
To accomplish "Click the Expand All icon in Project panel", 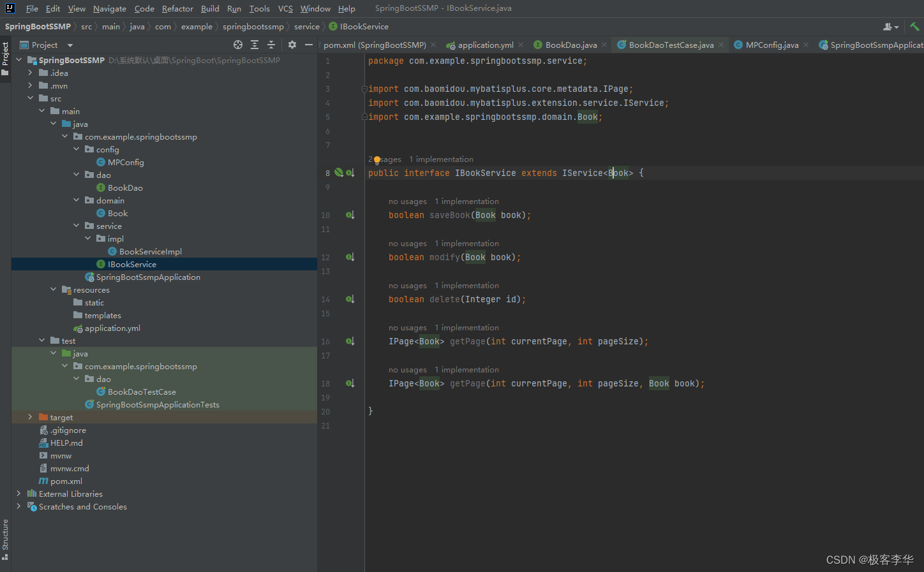I will [255, 45].
